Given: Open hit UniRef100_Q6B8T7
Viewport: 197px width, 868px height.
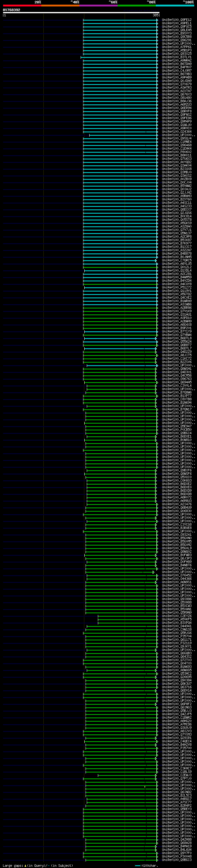Looking at the screenshot, I should coord(176,345).
